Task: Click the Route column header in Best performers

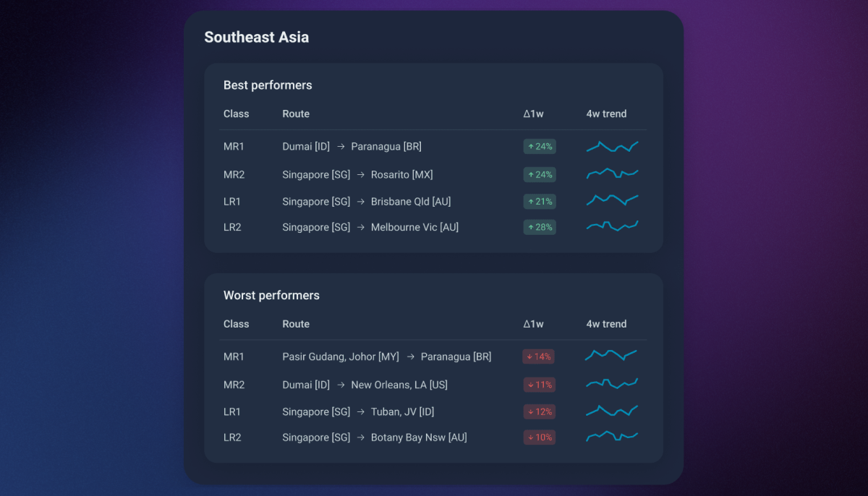Action: click(296, 114)
